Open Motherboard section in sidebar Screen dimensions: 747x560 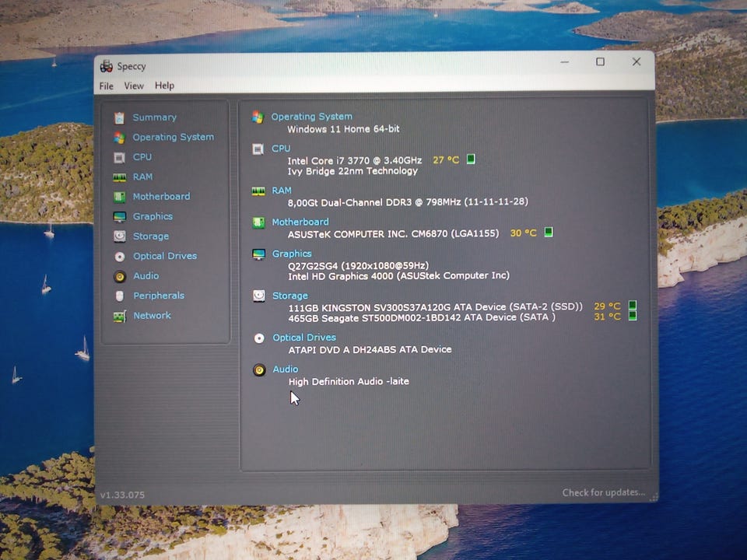click(x=162, y=196)
